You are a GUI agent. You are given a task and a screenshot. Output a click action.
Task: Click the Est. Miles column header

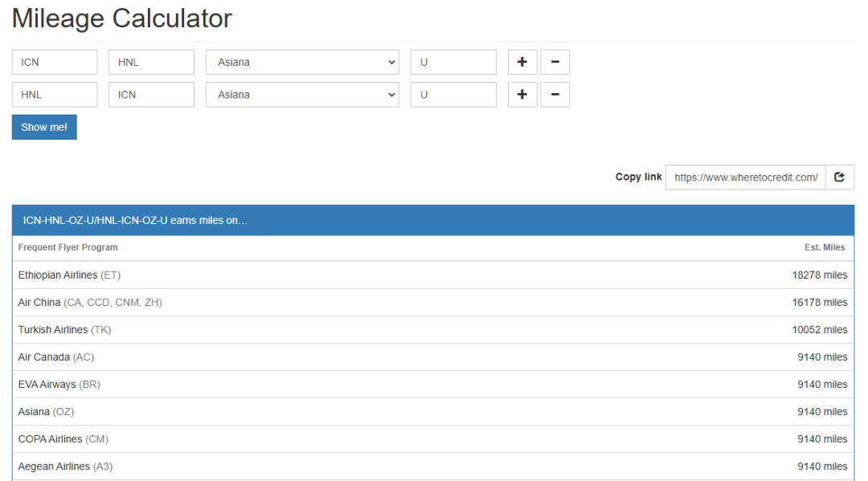coord(825,247)
